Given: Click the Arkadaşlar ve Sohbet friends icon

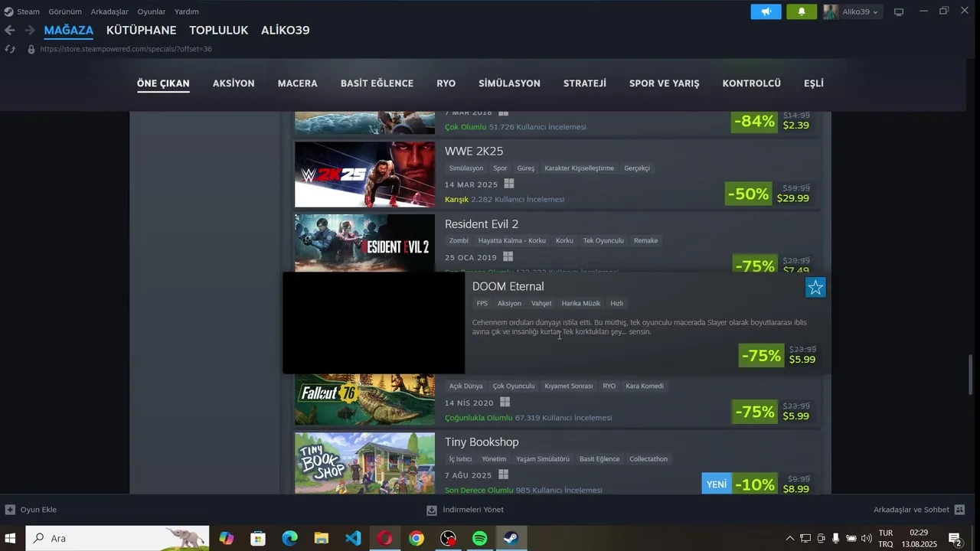Looking at the screenshot, I should pyautogui.click(x=959, y=510).
